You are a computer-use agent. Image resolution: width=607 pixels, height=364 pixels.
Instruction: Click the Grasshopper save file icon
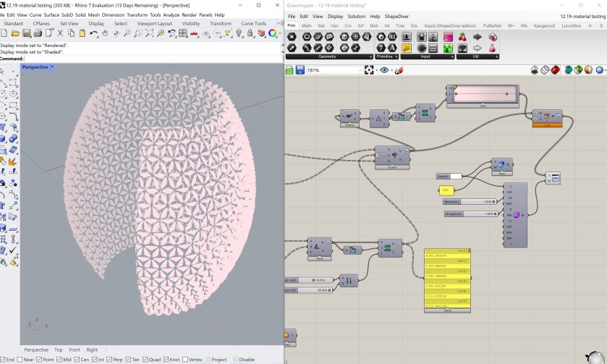(x=299, y=70)
